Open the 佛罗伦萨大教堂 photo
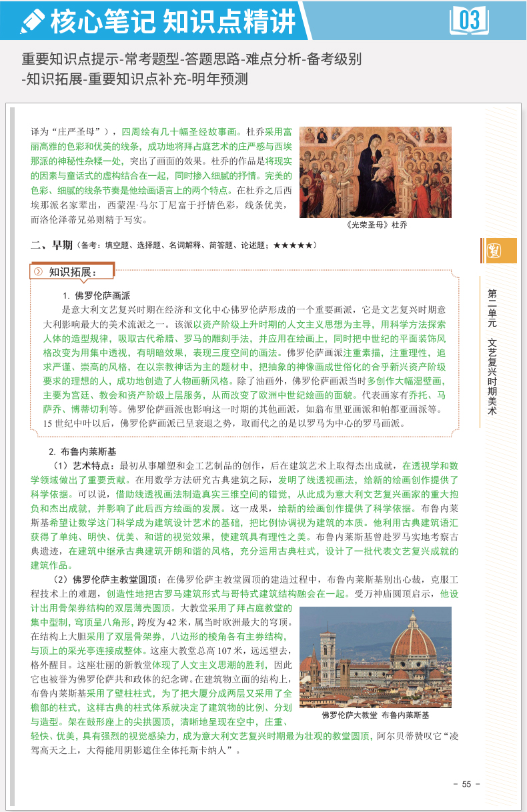The height and width of the screenshot is (812, 527). pyautogui.click(x=376, y=657)
